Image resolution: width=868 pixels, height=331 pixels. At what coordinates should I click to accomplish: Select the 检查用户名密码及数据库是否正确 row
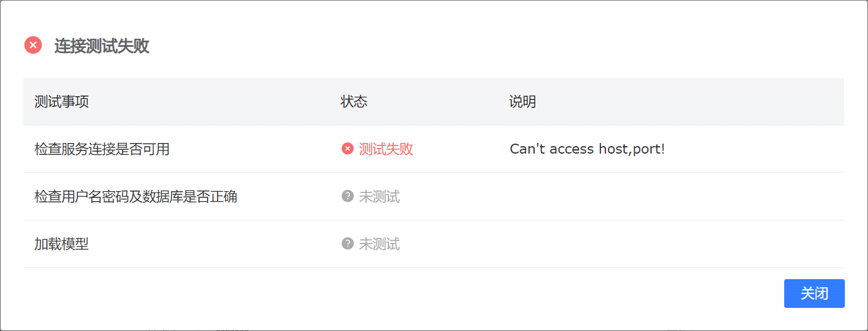click(434, 197)
